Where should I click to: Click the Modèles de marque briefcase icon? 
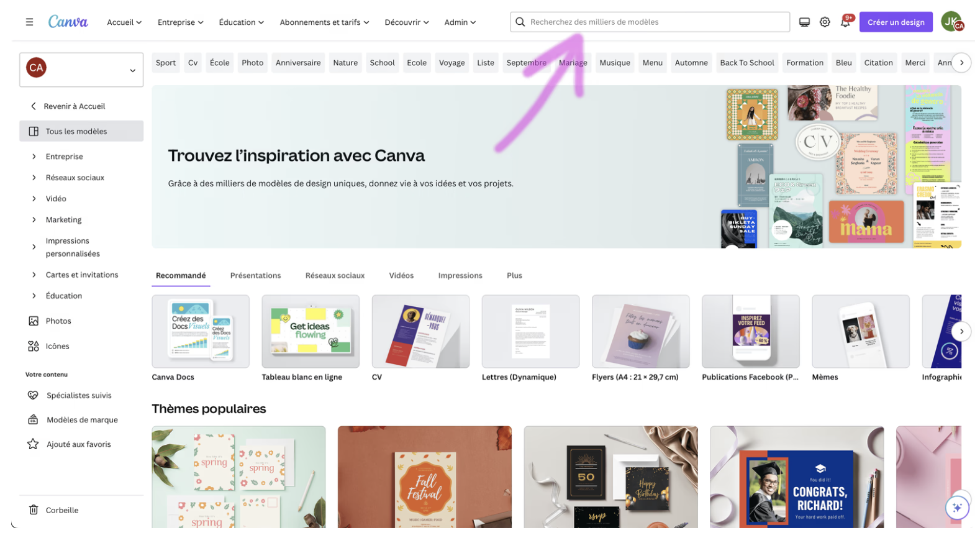33,419
